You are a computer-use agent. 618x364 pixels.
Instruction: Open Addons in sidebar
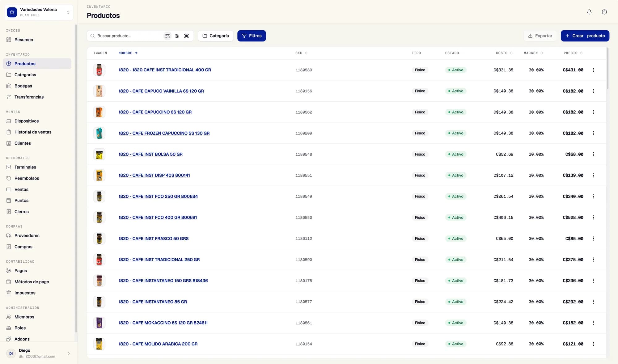coord(37,339)
